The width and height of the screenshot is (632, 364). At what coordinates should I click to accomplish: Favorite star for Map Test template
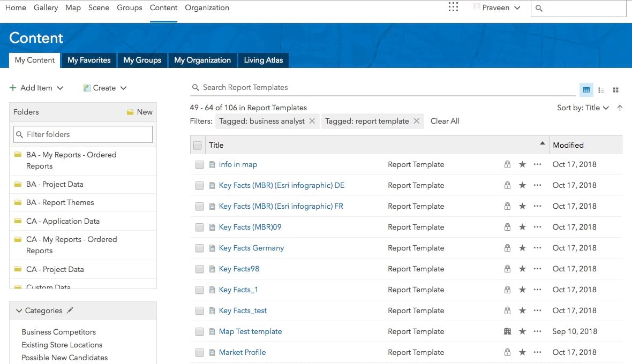tap(522, 331)
